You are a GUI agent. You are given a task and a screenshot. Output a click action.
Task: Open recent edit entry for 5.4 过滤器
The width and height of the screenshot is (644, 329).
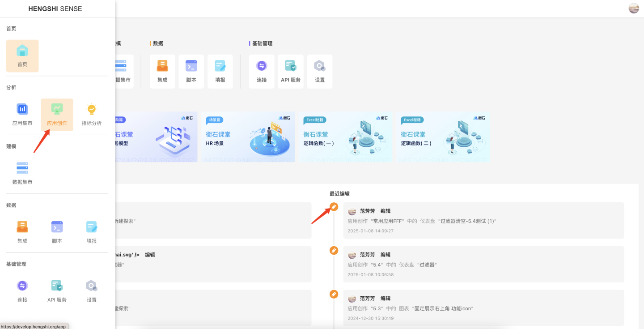click(483, 264)
